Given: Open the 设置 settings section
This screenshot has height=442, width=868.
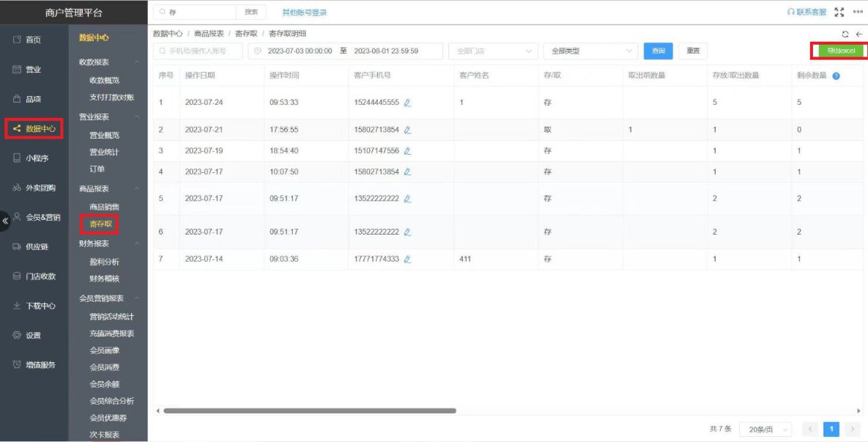Looking at the screenshot, I should click(x=26, y=335).
